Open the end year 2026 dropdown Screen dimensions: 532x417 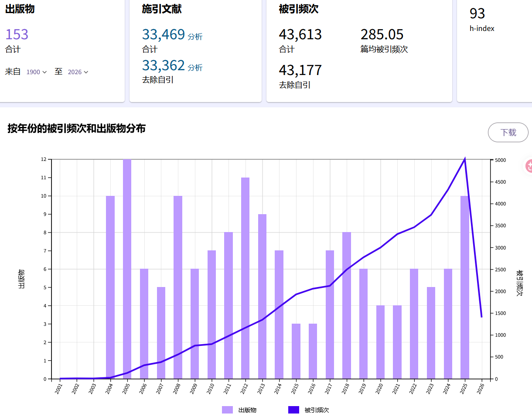point(78,72)
